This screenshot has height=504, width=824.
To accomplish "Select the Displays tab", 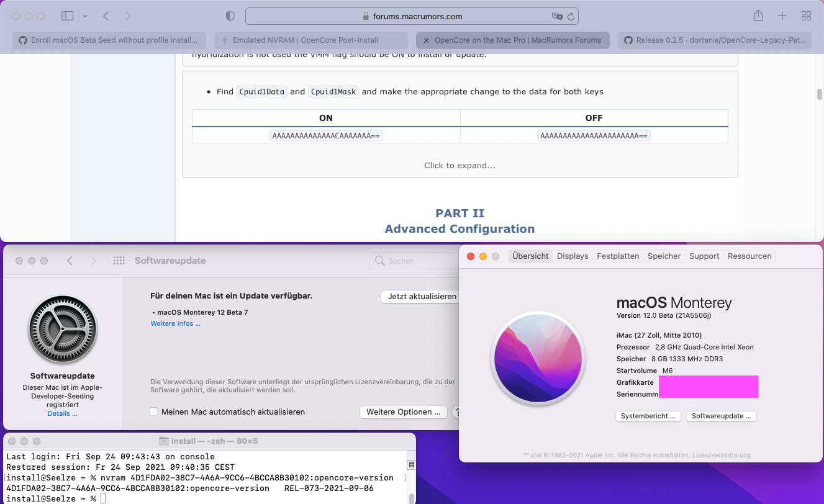I will (x=573, y=256).
